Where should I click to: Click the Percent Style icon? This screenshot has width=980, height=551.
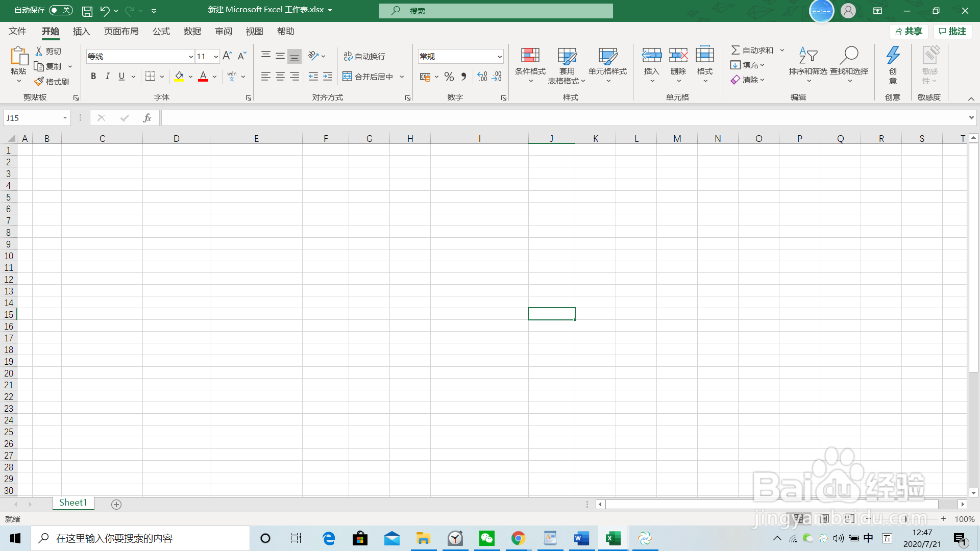tap(449, 77)
